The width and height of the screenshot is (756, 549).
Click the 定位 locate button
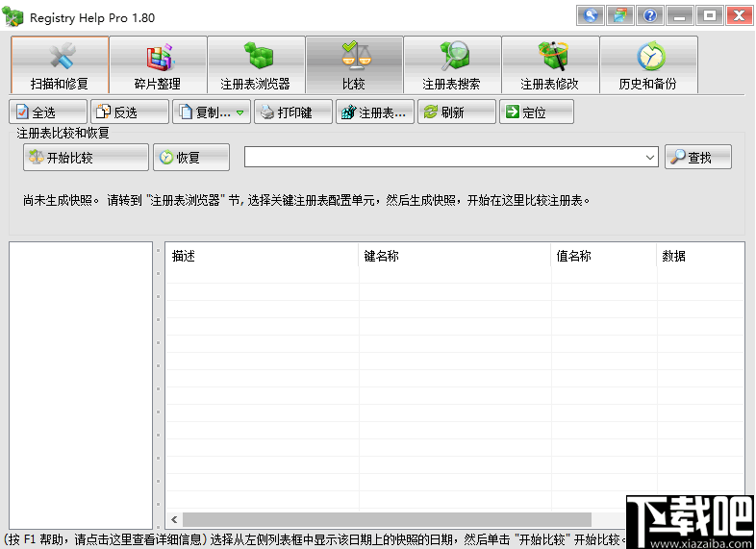(x=537, y=112)
